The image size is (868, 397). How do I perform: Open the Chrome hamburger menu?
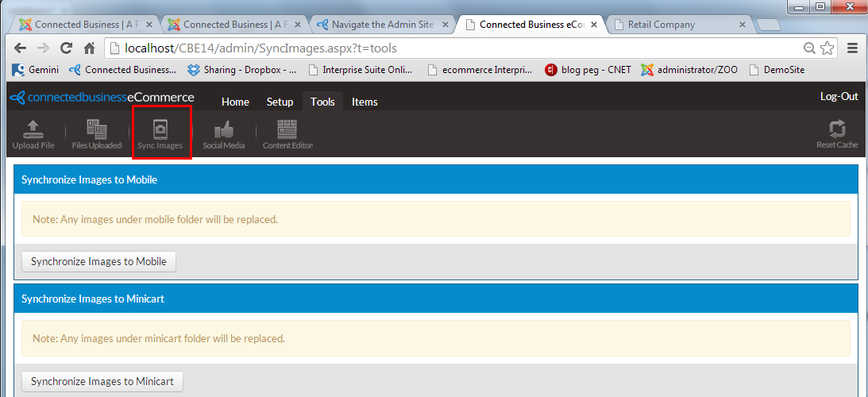(852, 48)
